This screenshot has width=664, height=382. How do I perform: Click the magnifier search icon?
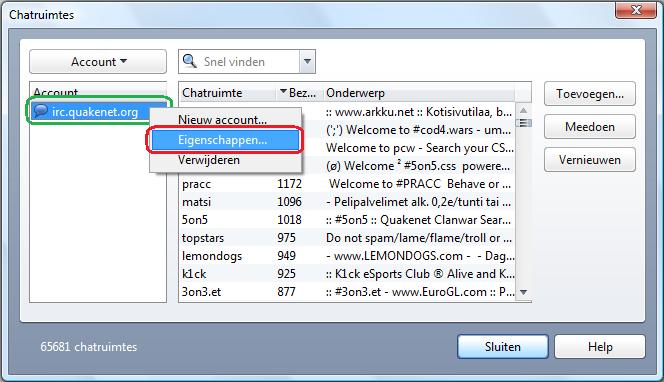tap(189, 61)
